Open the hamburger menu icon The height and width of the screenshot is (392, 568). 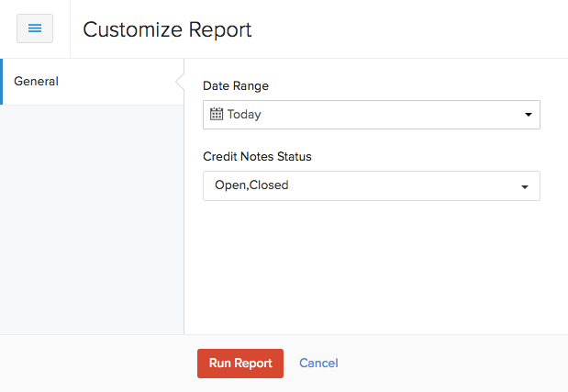35,28
